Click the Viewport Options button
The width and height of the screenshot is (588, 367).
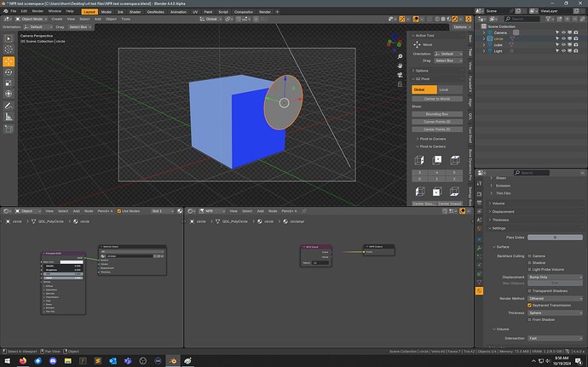[460, 27]
